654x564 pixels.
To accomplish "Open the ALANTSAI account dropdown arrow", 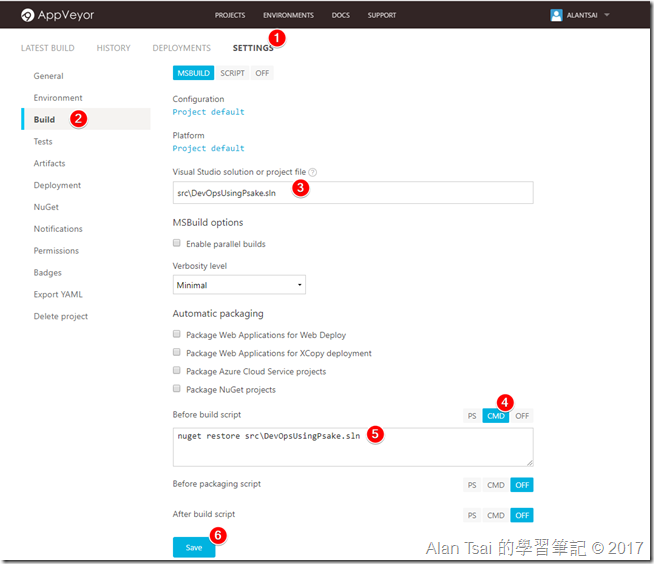I will pyautogui.click(x=607, y=15).
